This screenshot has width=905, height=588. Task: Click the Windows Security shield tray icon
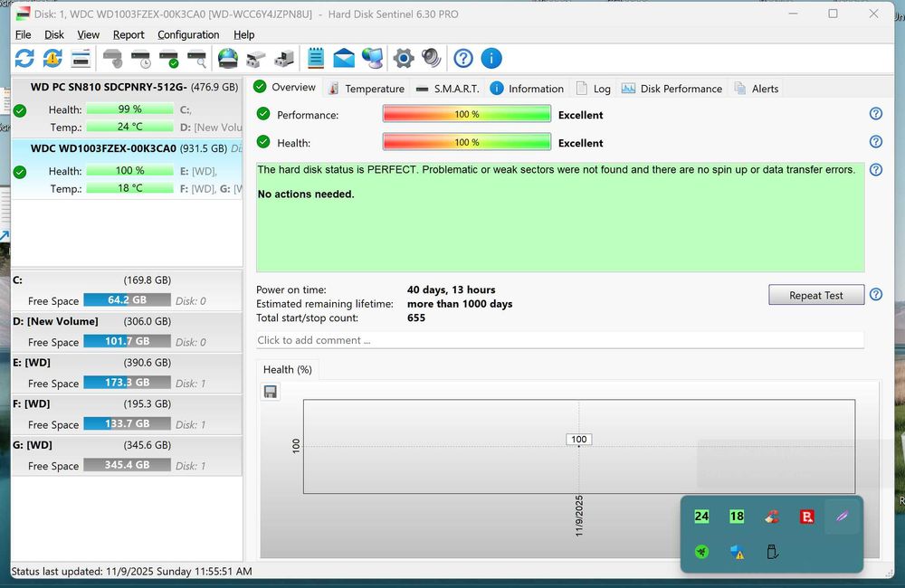(x=737, y=552)
